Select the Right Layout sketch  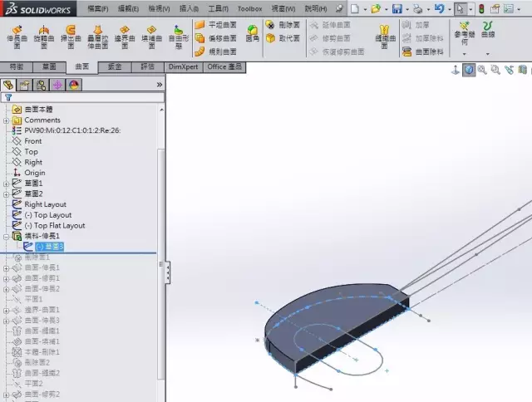pyautogui.click(x=45, y=204)
